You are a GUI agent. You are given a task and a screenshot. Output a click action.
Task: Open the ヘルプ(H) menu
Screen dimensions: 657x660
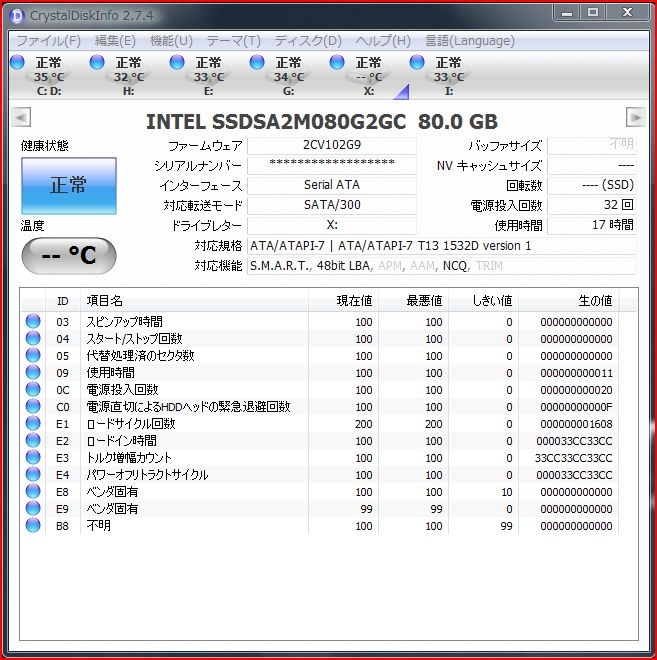[x=383, y=41]
